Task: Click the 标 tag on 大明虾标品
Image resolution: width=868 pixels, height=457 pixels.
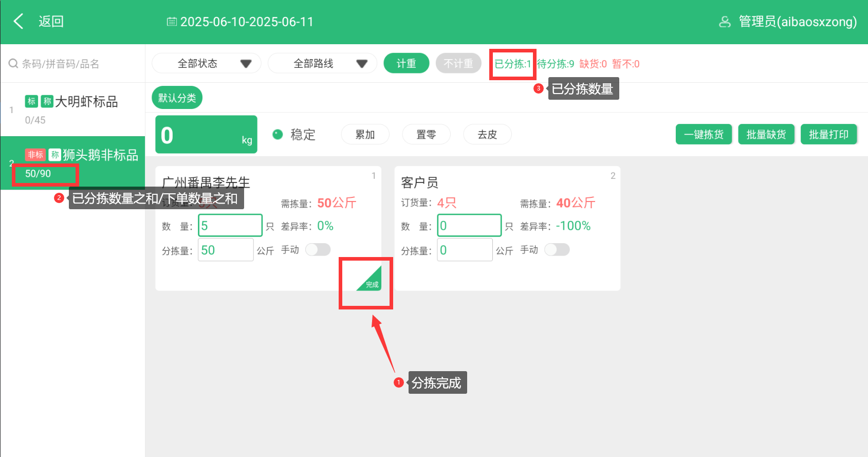Action: [x=31, y=101]
